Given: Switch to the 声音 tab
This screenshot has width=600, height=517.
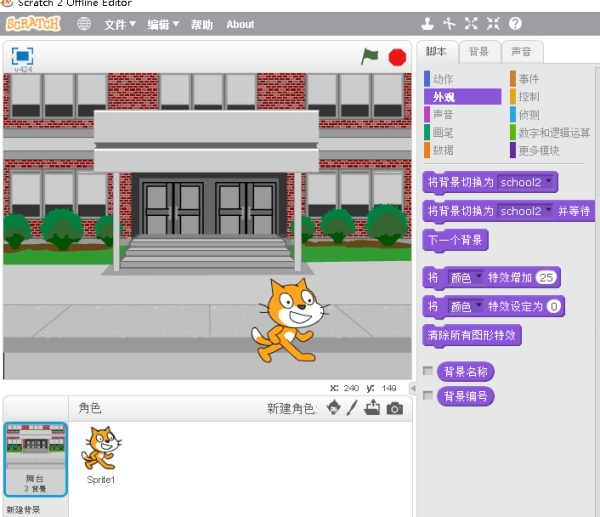Looking at the screenshot, I should click(x=521, y=51).
